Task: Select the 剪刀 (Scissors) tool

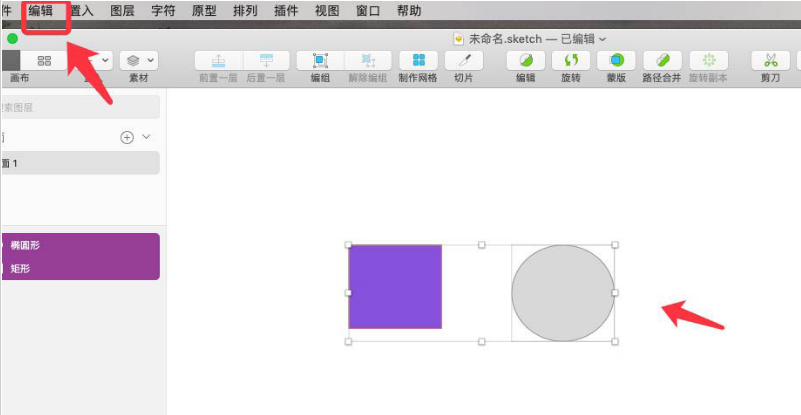Action: 770,61
